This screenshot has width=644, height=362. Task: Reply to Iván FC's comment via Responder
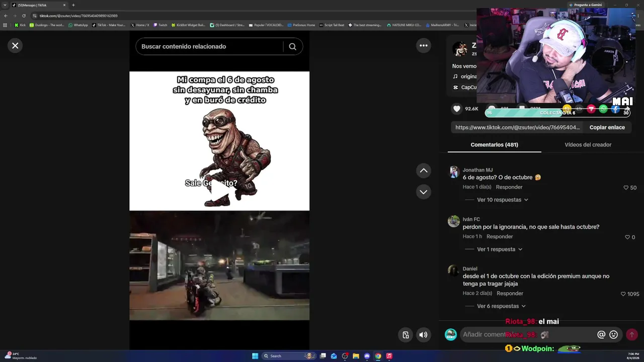[x=500, y=237]
